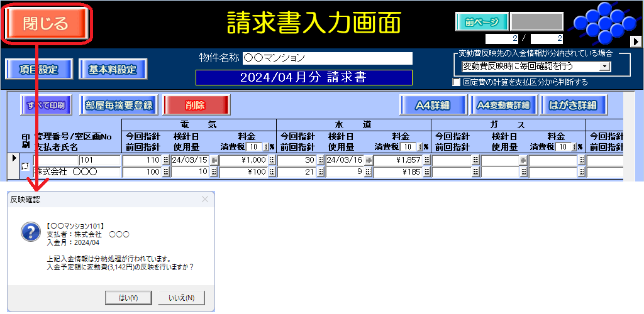The height and width of the screenshot is (314, 644).
Task: Click the red 削除 delete button
Action: tap(196, 105)
